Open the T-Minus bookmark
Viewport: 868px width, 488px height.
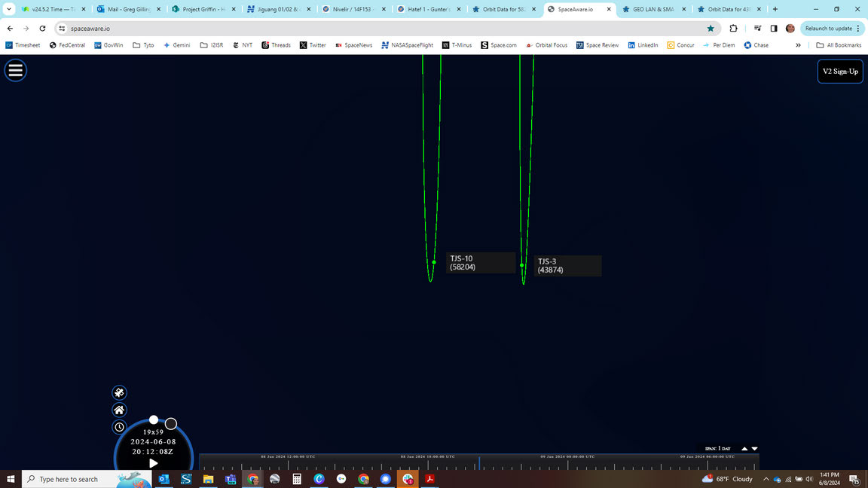tap(457, 45)
